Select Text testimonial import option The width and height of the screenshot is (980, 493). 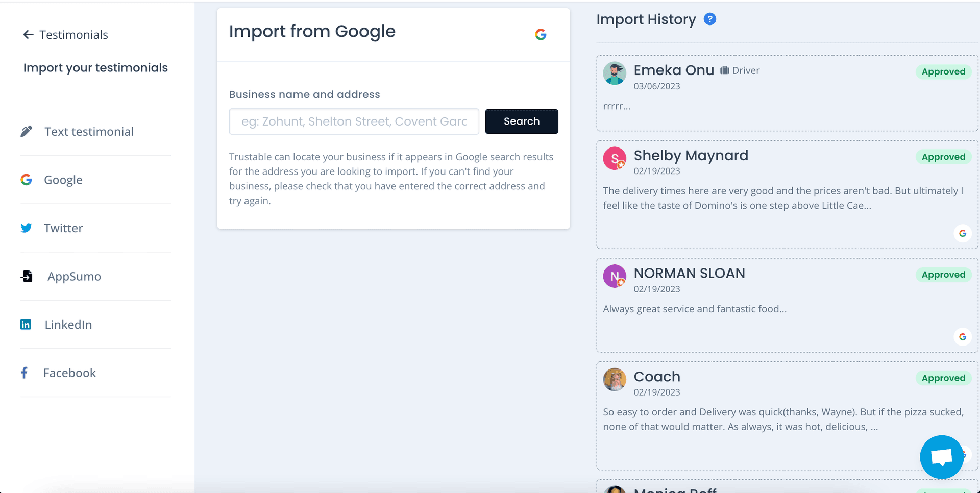(89, 132)
